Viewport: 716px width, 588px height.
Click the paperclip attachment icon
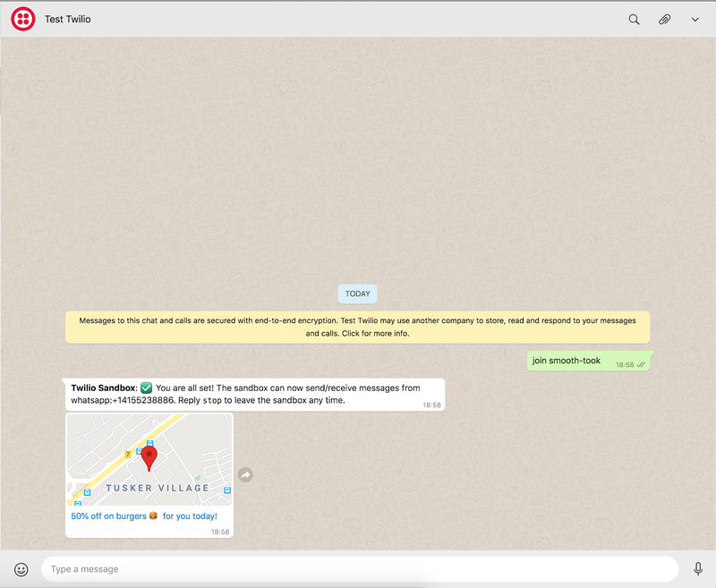coord(664,19)
